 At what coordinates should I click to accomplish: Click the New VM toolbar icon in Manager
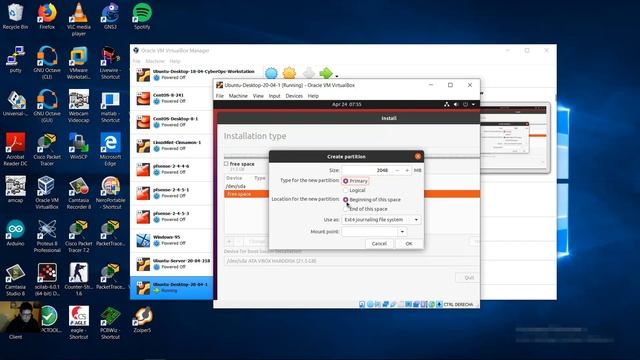271,73
